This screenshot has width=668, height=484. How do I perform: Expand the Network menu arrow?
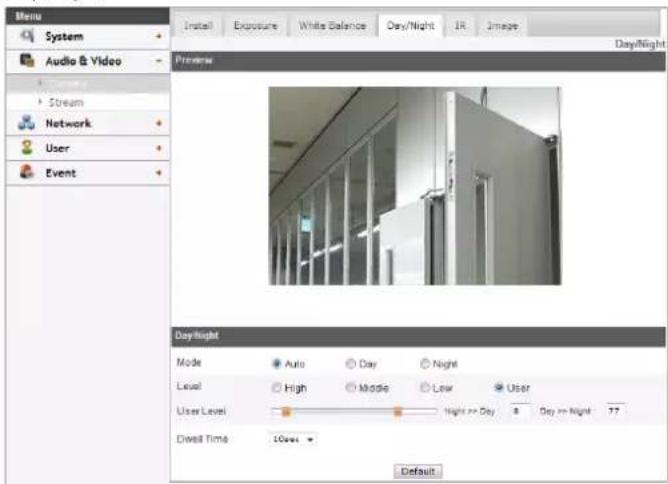[x=158, y=123]
